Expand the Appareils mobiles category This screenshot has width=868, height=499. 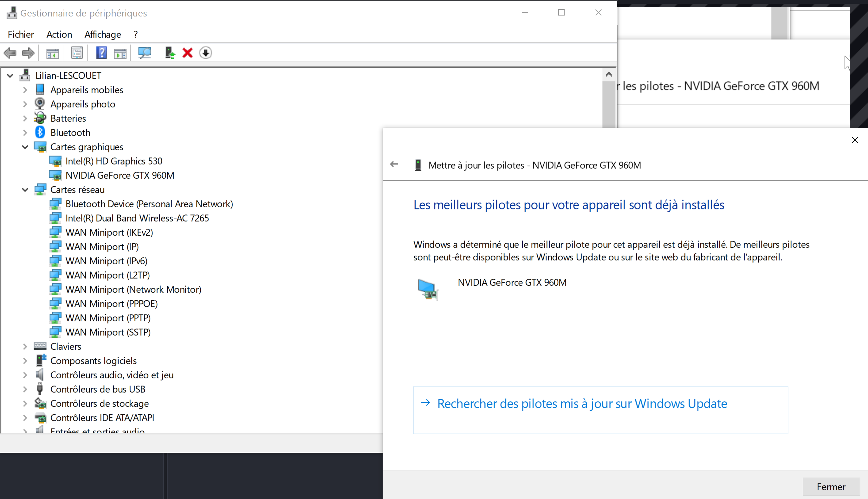(x=25, y=90)
